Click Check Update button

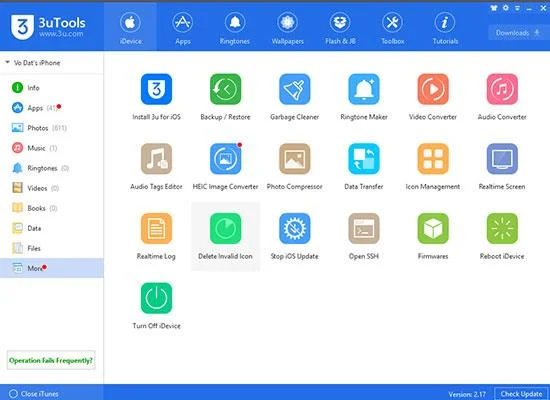coord(521,394)
